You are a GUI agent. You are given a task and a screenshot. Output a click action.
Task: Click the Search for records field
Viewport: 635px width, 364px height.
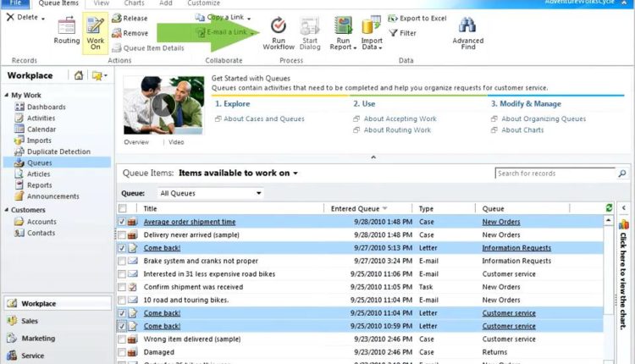click(550, 174)
